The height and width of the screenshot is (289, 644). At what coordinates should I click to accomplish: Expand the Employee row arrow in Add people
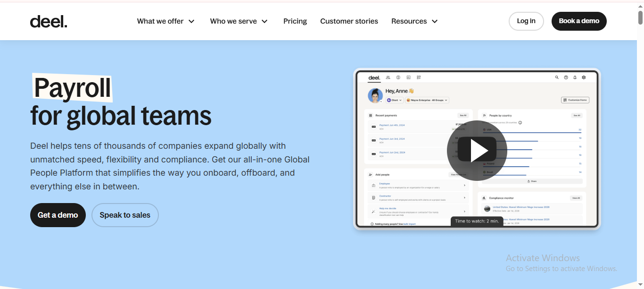(464, 185)
